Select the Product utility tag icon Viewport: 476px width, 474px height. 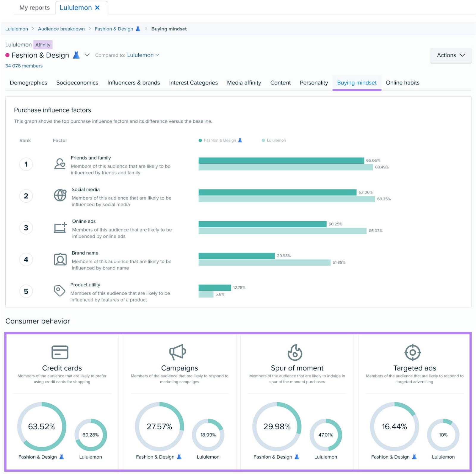point(60,291)
